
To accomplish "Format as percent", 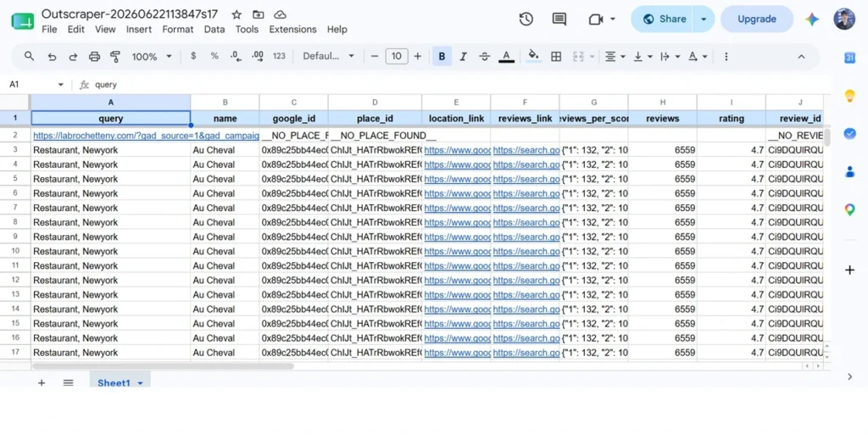I will tap(214, 56).
